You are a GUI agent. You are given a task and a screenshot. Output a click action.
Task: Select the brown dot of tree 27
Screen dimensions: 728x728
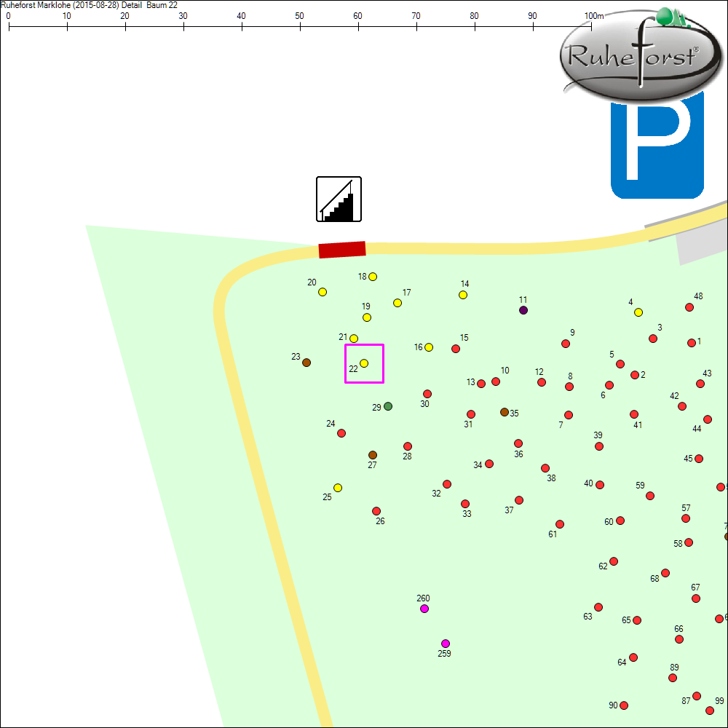tap(373, 455)
